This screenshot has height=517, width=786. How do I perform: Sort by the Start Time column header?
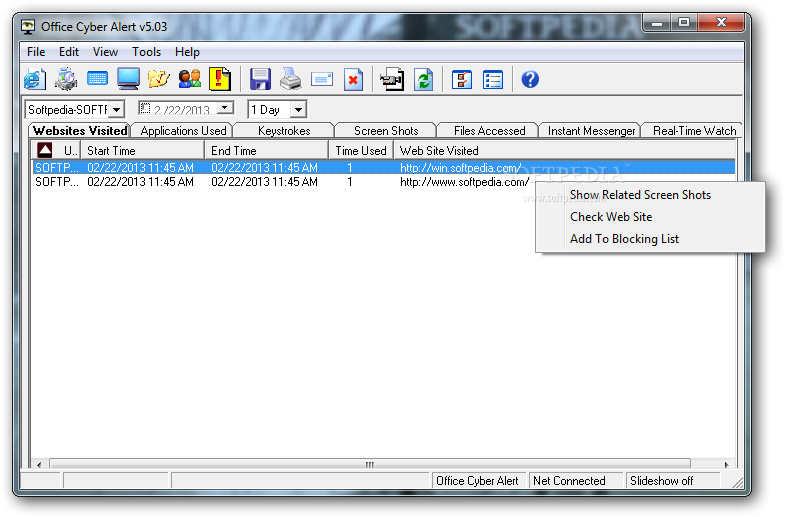142,150
